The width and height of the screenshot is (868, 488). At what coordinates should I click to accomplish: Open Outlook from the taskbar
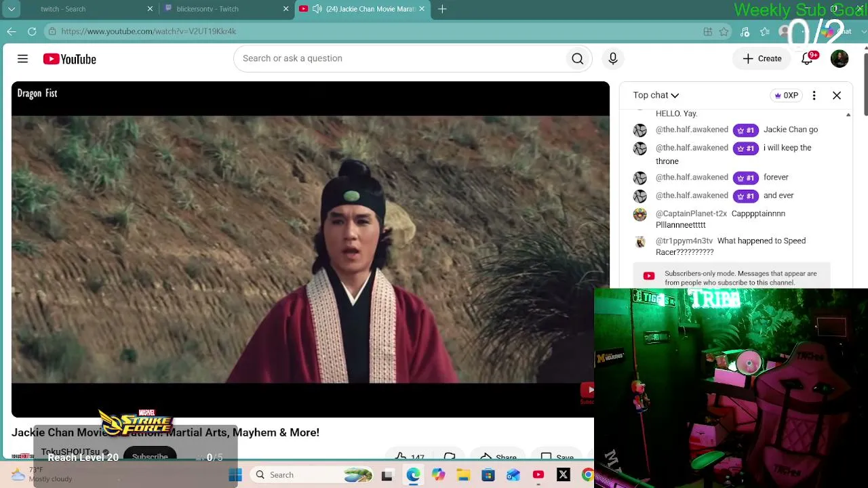point(513,475)
